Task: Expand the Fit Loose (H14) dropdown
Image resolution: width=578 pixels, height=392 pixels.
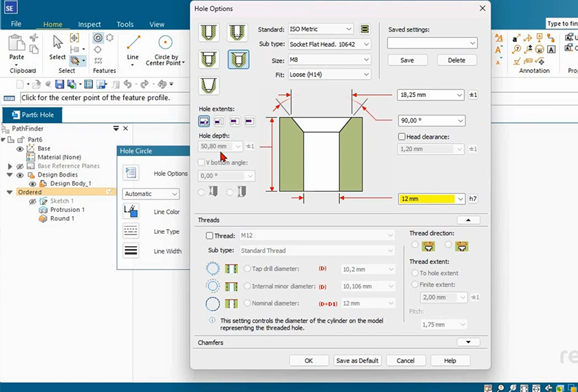Action: click(x=330, y=74)
